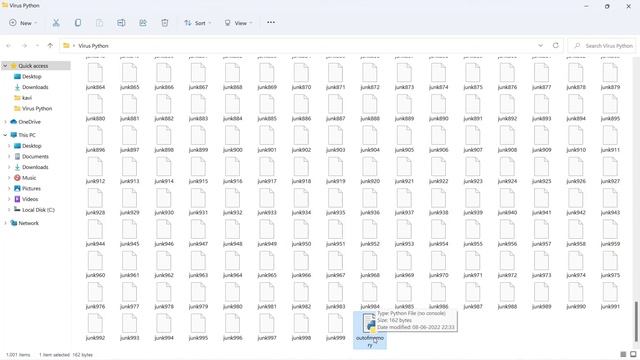Select file junk943
The width and height of the screenshot is (640, 360).
click(x=610, y=202)
